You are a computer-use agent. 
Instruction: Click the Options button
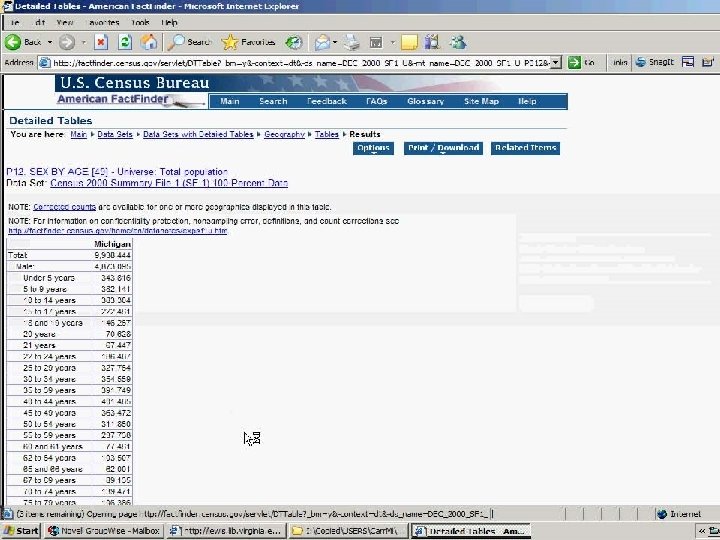click(373, 148)
